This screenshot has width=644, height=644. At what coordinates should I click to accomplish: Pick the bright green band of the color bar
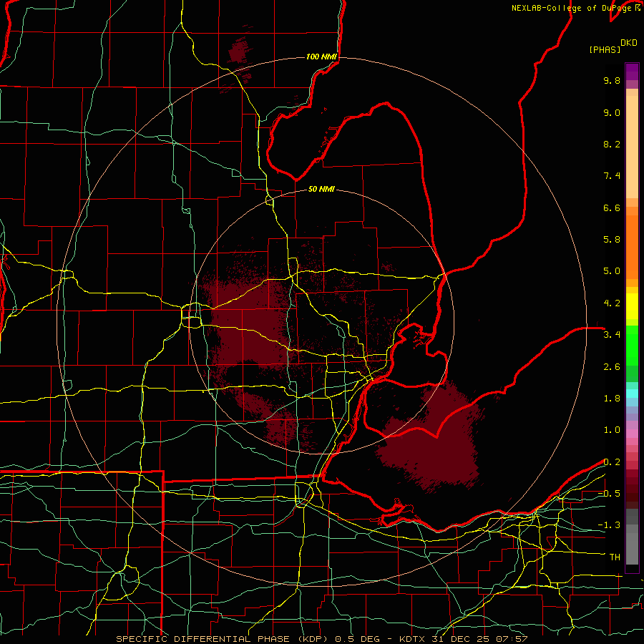pyautogui.click(x=632, y=345)
